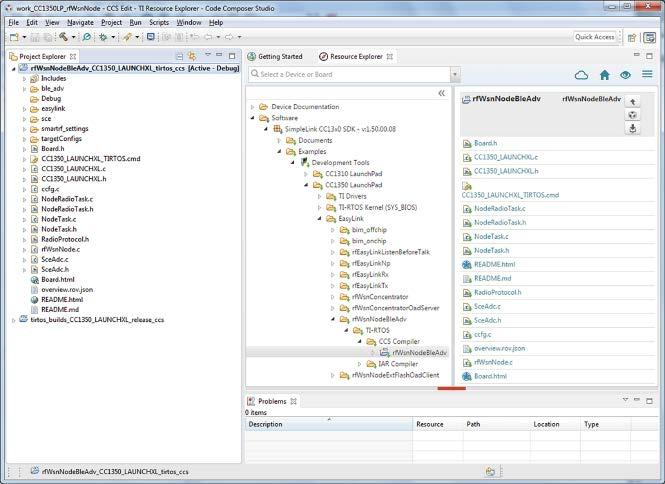Viewport: 665px width, 484px height.
Task: Switch to the Getting Started tab
Action: [x=275, y=56]
